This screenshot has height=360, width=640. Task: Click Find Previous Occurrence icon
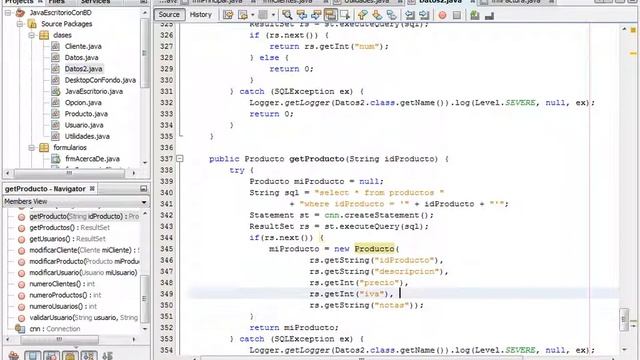coord(302,15)
